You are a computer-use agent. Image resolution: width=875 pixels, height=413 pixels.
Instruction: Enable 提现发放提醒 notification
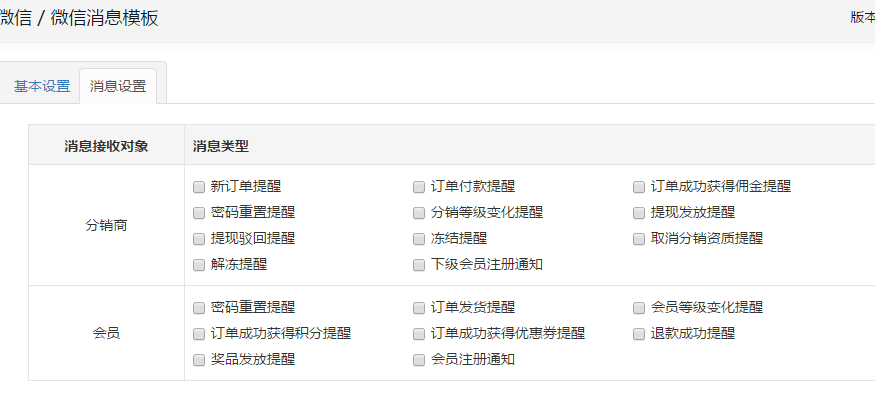(x=639, y=212)
